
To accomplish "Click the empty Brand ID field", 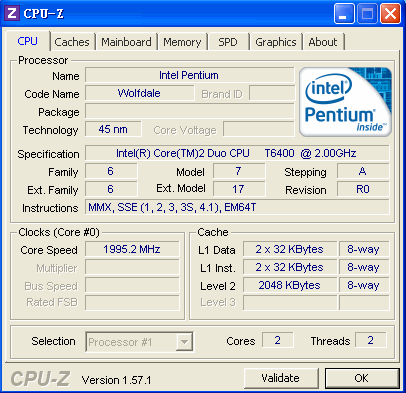I will (x=272, y=93).
